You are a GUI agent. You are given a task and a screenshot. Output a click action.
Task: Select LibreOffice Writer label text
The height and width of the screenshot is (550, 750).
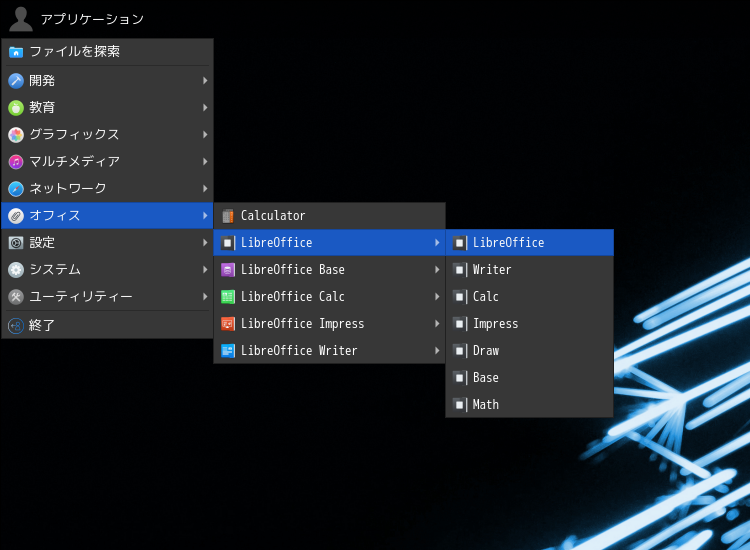point(299,351)
